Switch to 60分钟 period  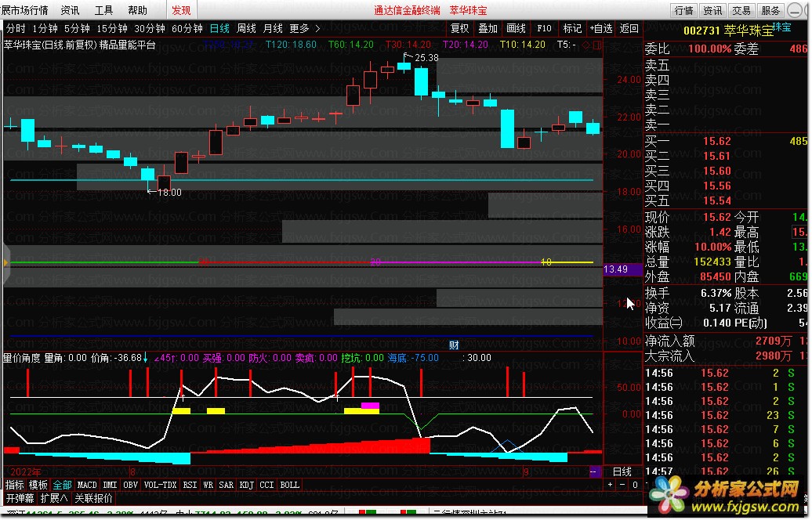tap(187, 28)
